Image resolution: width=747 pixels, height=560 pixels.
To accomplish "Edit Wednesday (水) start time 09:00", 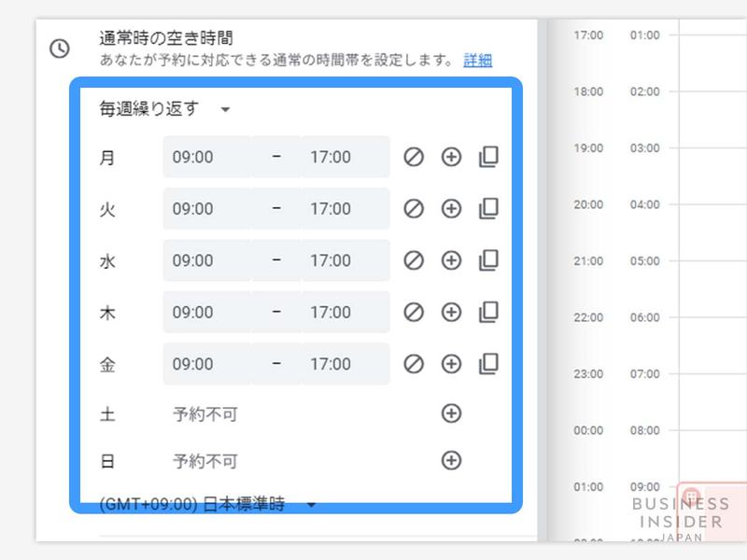I will coord(206,260).
